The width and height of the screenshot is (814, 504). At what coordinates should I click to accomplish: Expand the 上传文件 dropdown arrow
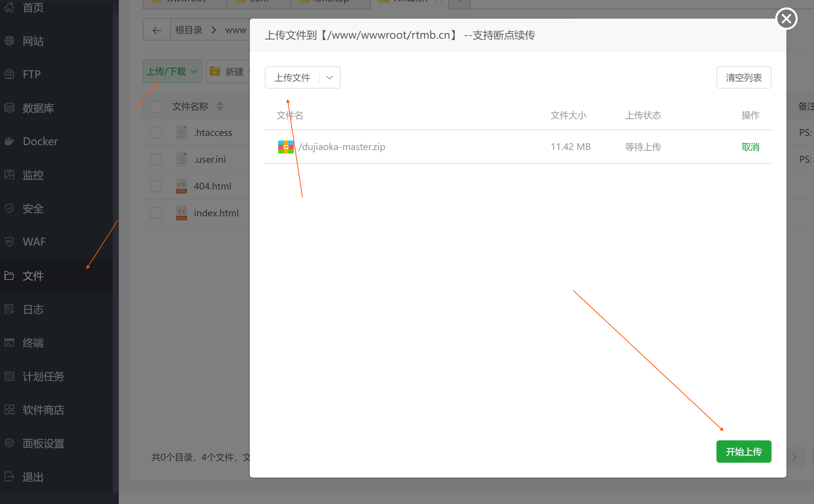[329, 77]
